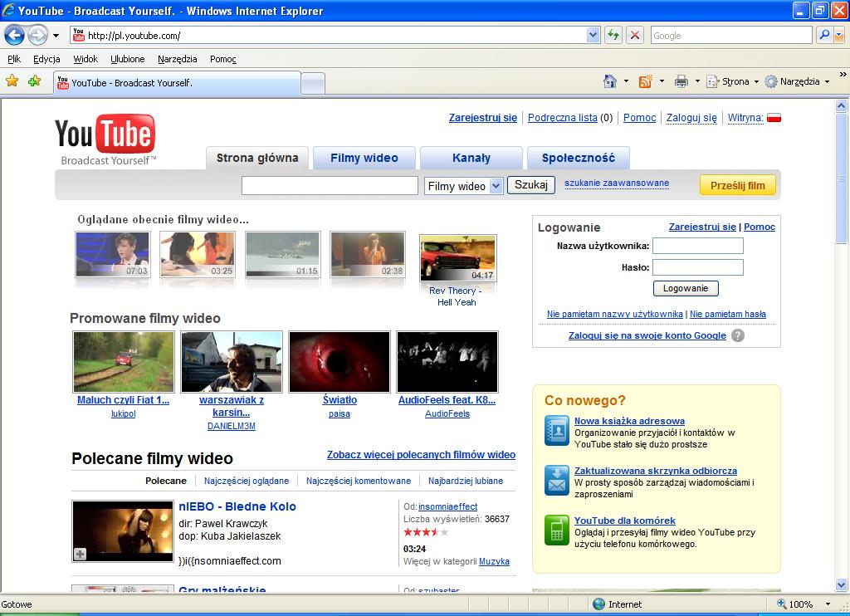Click the vertical scrollbar thumb
This screenshot has width=850, height=616.
[x=842, y=178]
